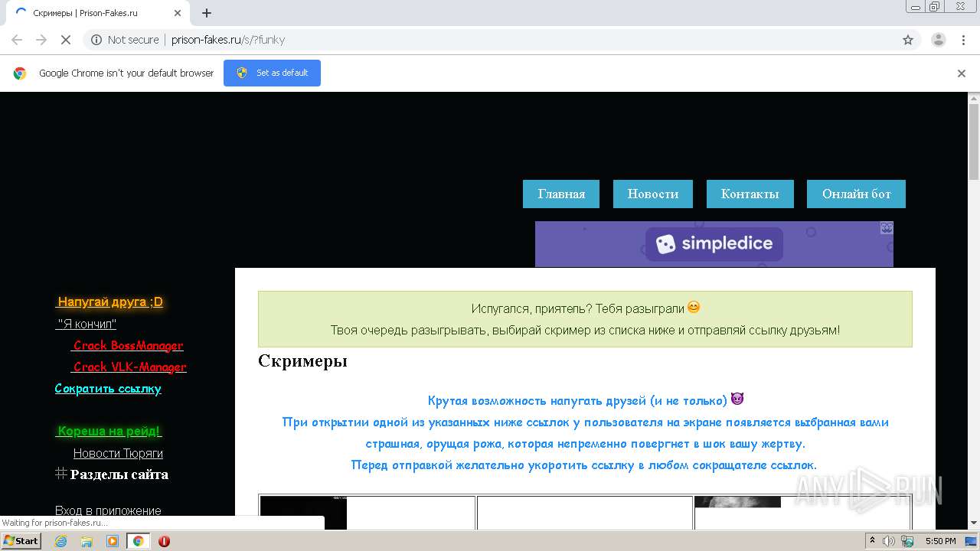
Task: Open the Новости menu item
Action: click(653, 194)
